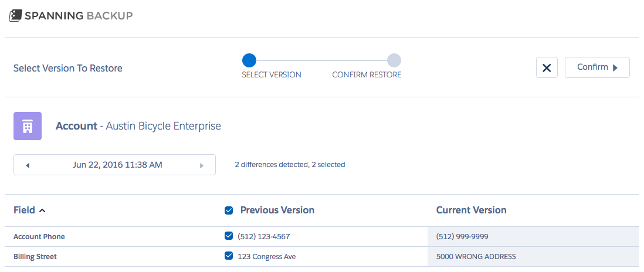The image size is (644, 272).
Task: Toggle the Previous Version select-all checkbox
Action: pos(229,210)
